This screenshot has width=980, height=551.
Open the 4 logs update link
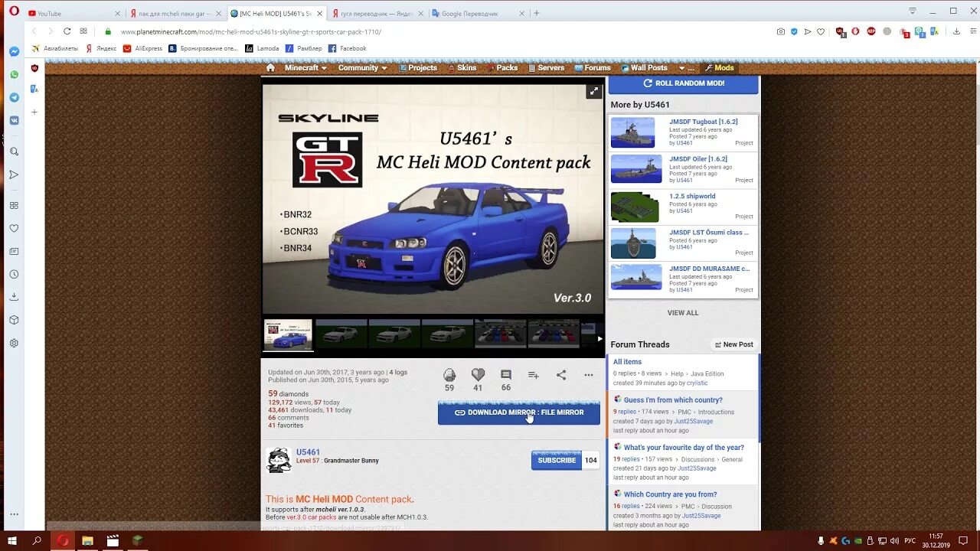(398, 372)
